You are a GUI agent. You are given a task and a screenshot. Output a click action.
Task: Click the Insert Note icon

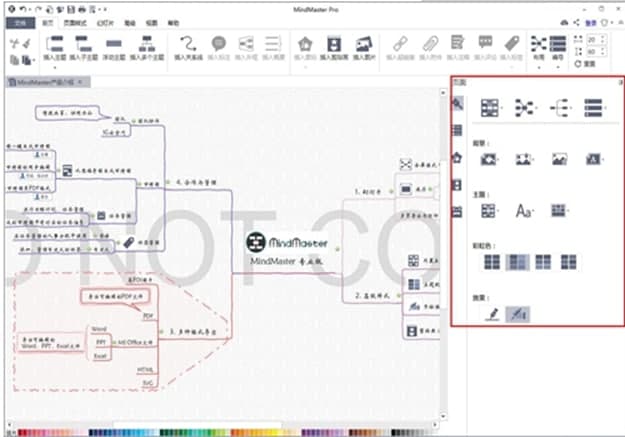[x=457, y=43]
